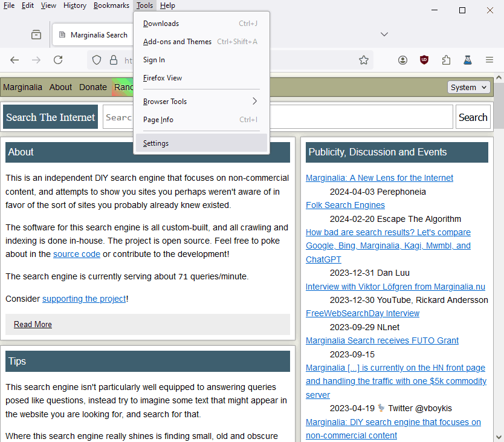This screenshot has width=504, height=442.
Task: Select the Marginalia Search tab
Action: click(93, 34)
